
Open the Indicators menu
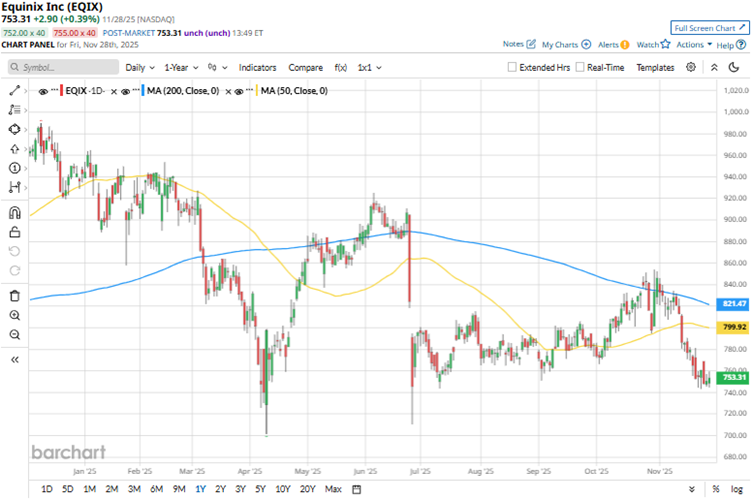[x=258, y=68]
